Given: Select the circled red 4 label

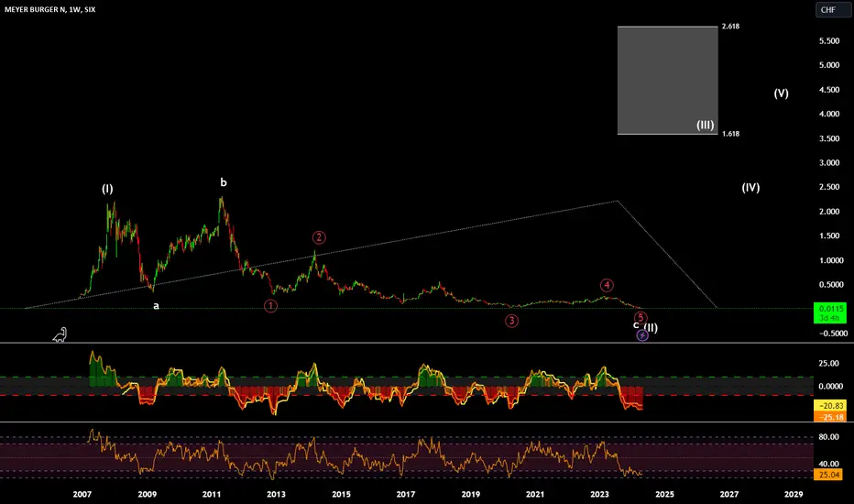Looking at the screenshot, I should [x=607, y=285].
